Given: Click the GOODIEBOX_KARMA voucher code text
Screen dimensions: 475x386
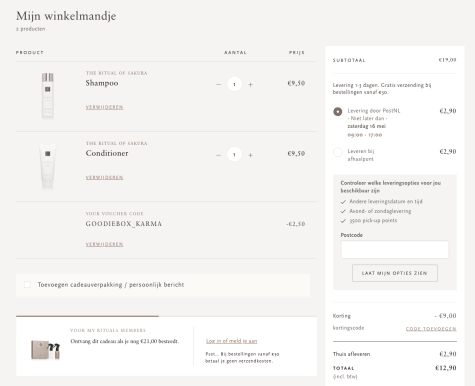Looking at the screenshot, I should click(124, 224).
